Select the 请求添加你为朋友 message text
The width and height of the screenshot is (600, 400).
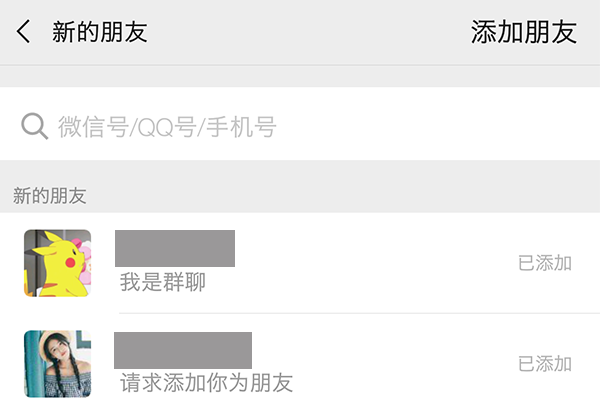click(206, 382)
